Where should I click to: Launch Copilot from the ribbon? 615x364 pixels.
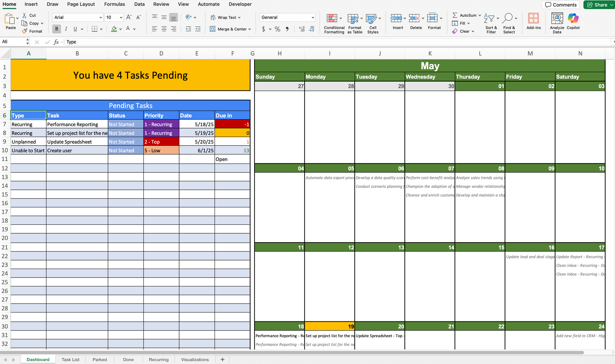point(573,19)
